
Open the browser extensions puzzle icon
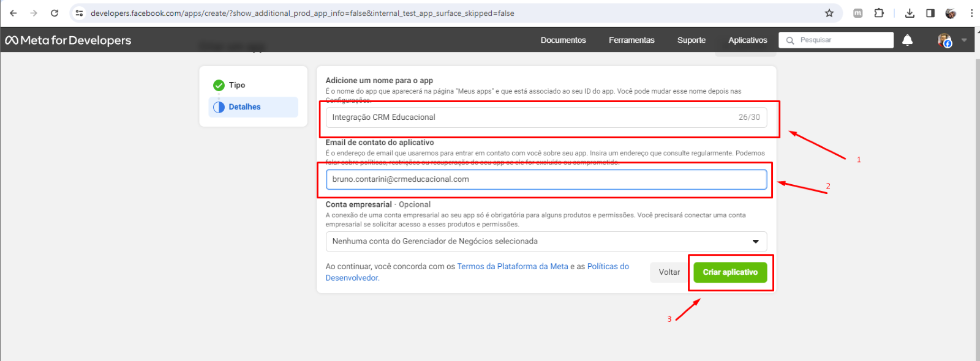879,13
